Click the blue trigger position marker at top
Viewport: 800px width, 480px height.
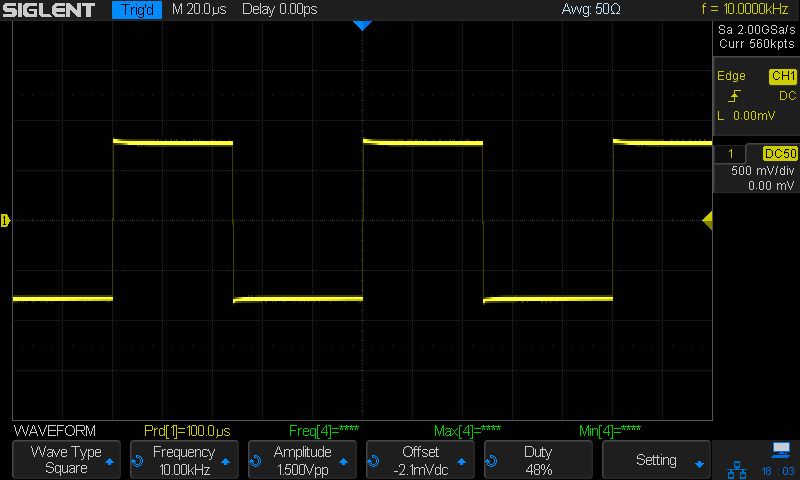362,26
